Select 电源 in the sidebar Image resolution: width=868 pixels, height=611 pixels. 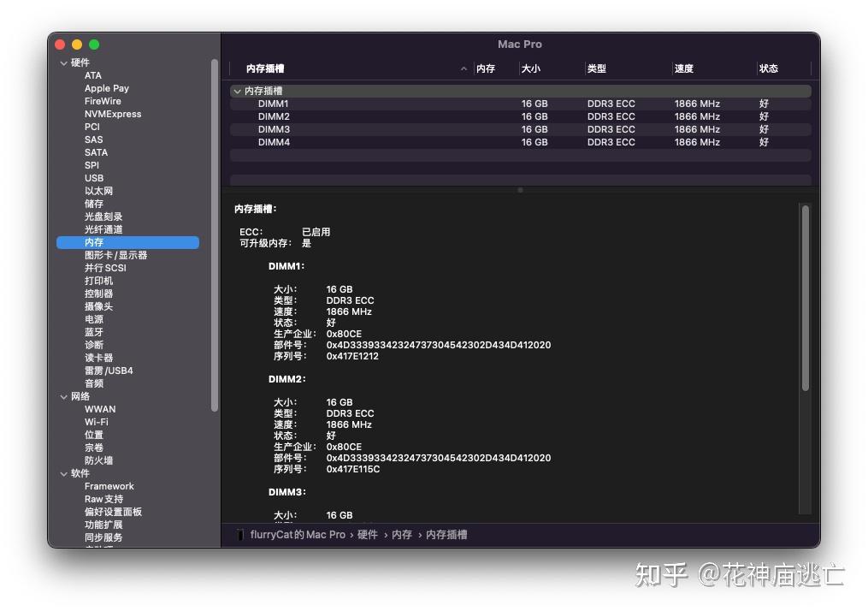pos(93,319)
